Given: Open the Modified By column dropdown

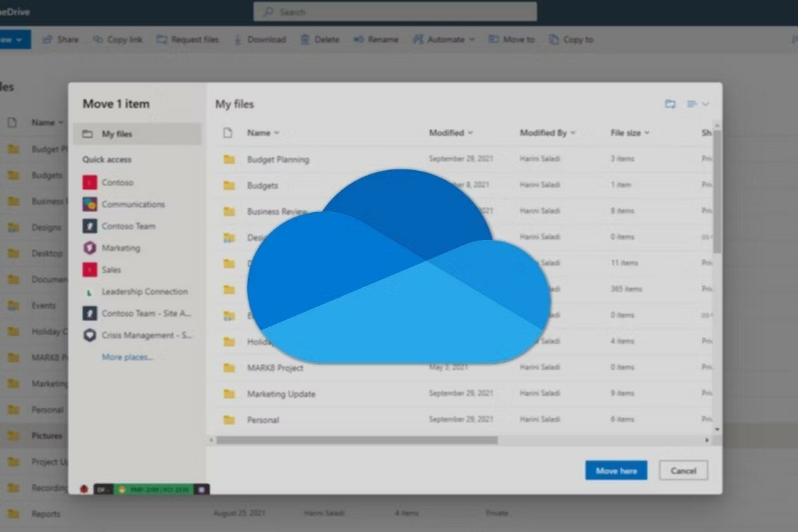Looking at the screenshot, I should point(573,133).
